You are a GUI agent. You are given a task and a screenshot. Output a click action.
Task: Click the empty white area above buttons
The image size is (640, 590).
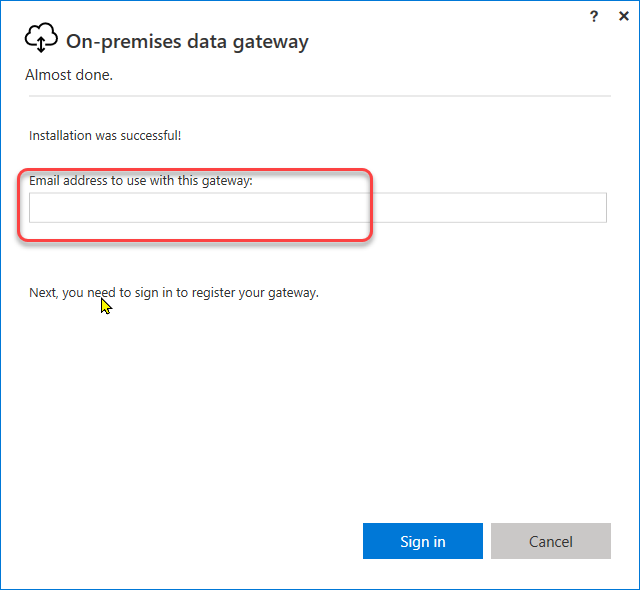point(320,408)
